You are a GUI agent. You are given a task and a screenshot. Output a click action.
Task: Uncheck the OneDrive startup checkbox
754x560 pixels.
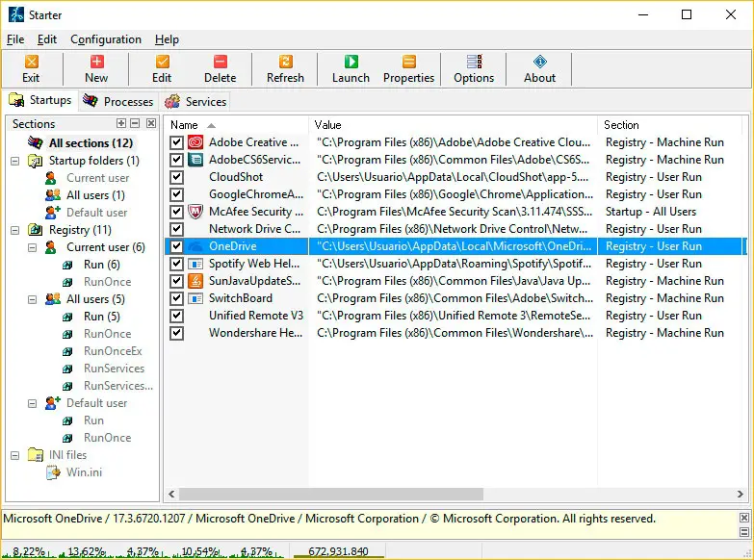tap(176, 246)
